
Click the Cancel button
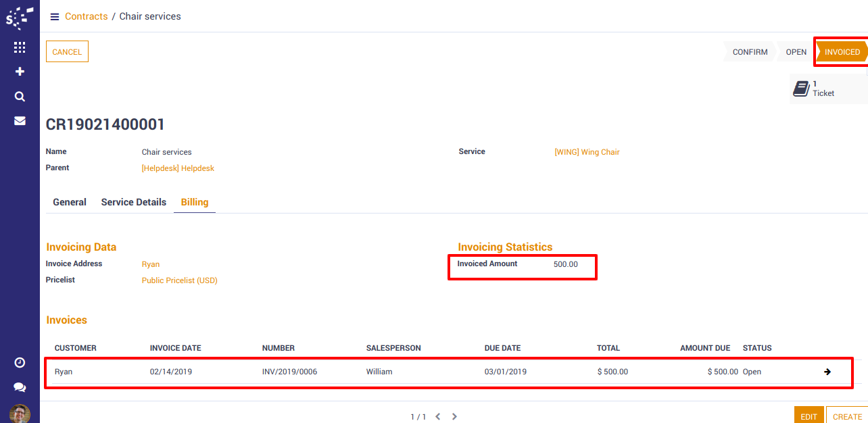point(67,52)
